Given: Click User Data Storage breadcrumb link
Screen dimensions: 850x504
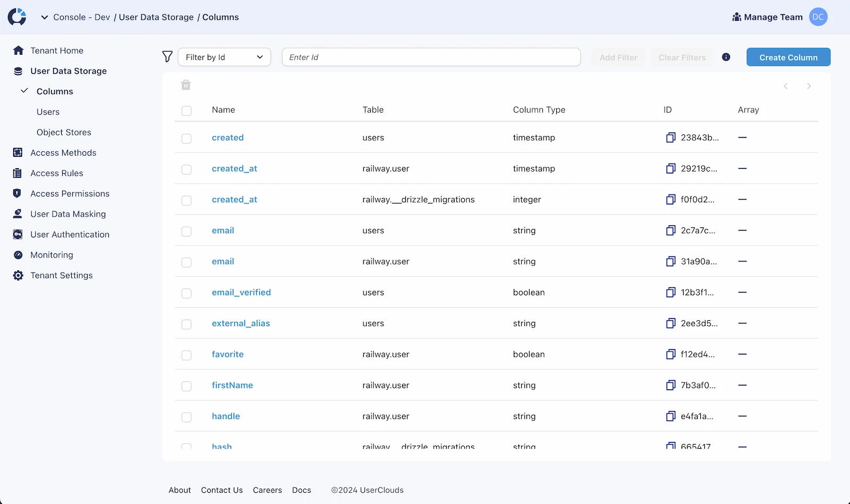Looking at the screenshot, I should pyautogui.click(x=156, y=17).
